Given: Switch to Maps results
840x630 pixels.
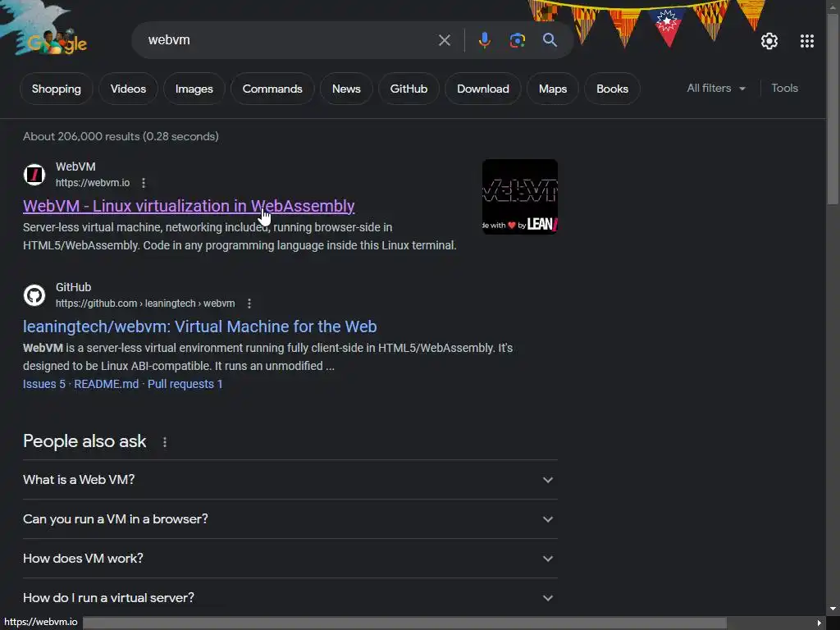Looking at the screenshot, I should (552, 89).
